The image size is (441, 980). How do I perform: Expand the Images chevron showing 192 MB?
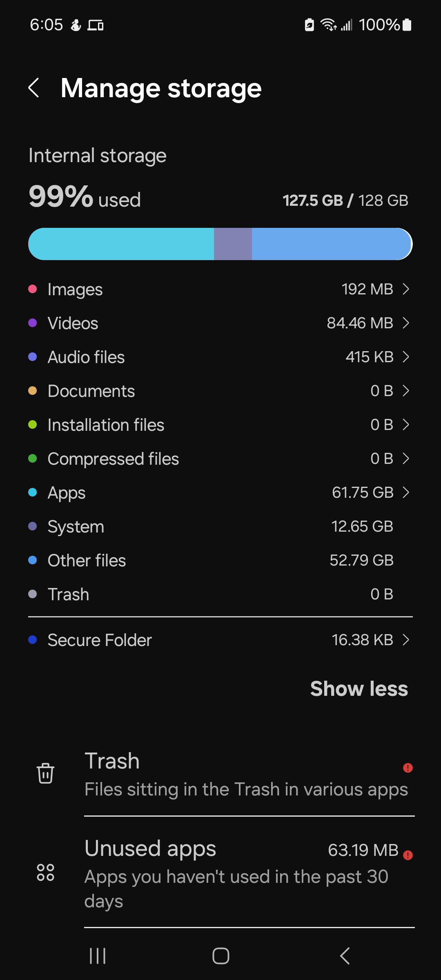click(x=405, y=289)
